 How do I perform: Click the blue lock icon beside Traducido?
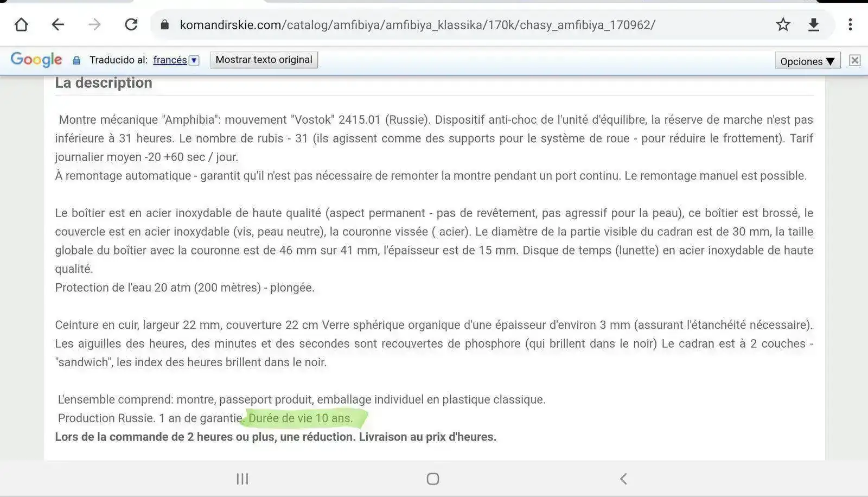(x=76, y=60)
